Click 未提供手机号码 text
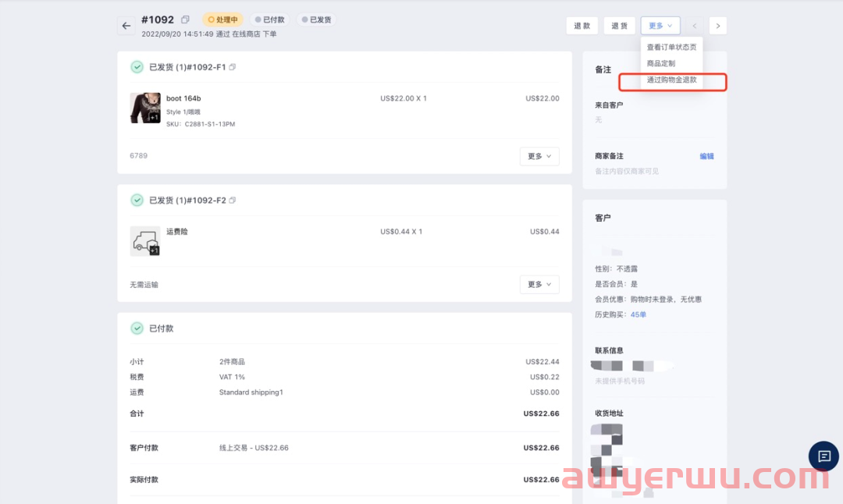This screenshot has width=843, height=504. pyautogui.click(x=619, y=381)
